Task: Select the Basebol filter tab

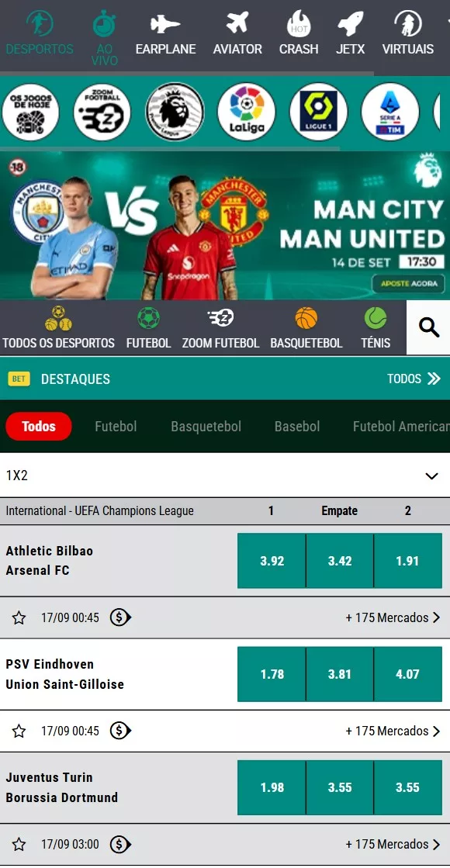Action: [x=297, y=427]
